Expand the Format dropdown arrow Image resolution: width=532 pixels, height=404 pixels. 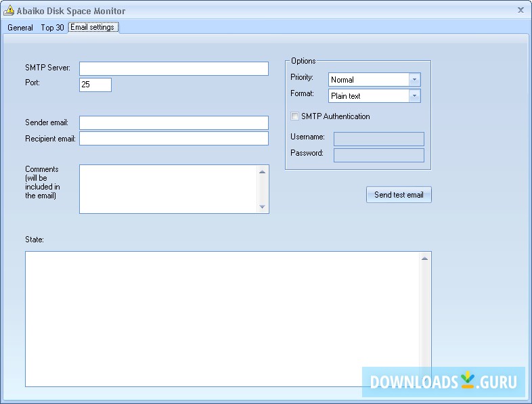coord(414,96)
